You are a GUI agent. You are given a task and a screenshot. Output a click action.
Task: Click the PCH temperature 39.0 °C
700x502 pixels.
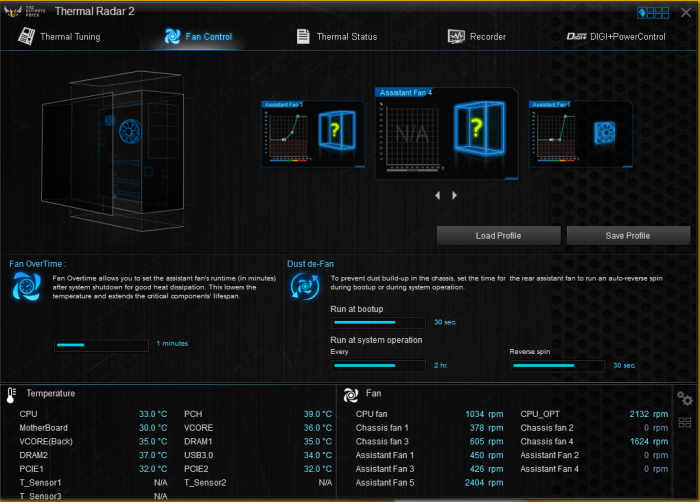tap(318, 414)
